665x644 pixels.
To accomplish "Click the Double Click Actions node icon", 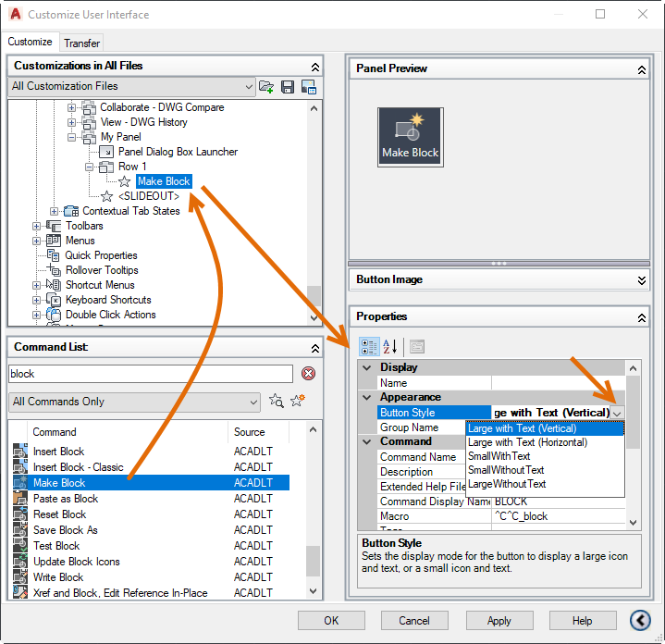I will tap(54, 315).
